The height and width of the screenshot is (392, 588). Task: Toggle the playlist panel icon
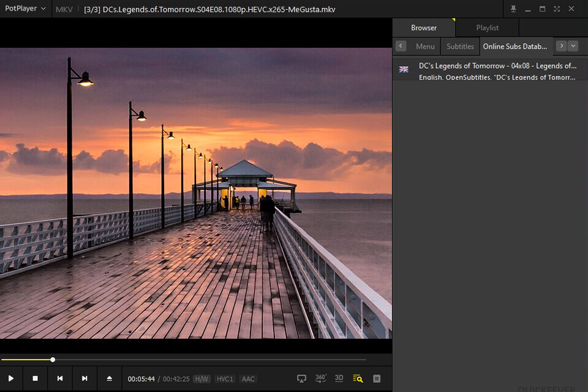377,379
